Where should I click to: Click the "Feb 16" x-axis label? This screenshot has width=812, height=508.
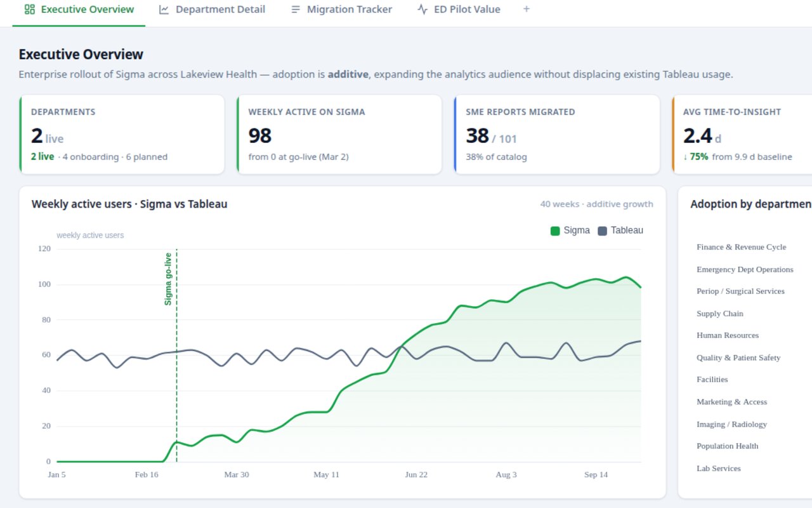[147, 474]
